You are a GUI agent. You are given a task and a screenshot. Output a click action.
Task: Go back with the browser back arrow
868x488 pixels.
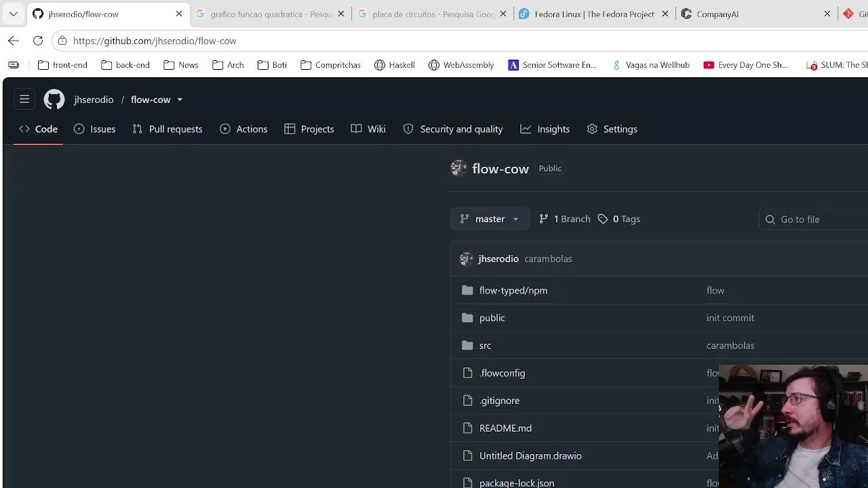pos(14,41)
